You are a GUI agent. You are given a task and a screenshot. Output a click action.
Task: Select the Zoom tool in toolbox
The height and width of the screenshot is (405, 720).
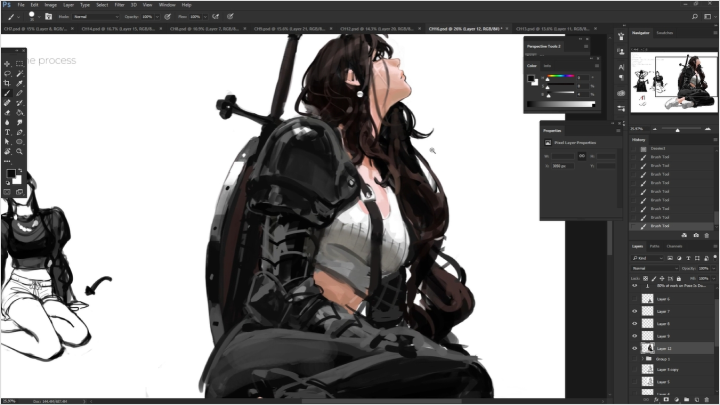pos(20,152)
